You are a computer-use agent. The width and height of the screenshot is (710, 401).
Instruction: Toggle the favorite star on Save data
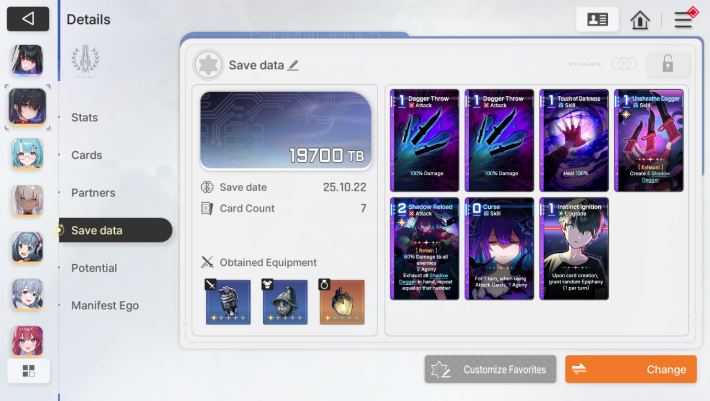[x=208, y=65]
